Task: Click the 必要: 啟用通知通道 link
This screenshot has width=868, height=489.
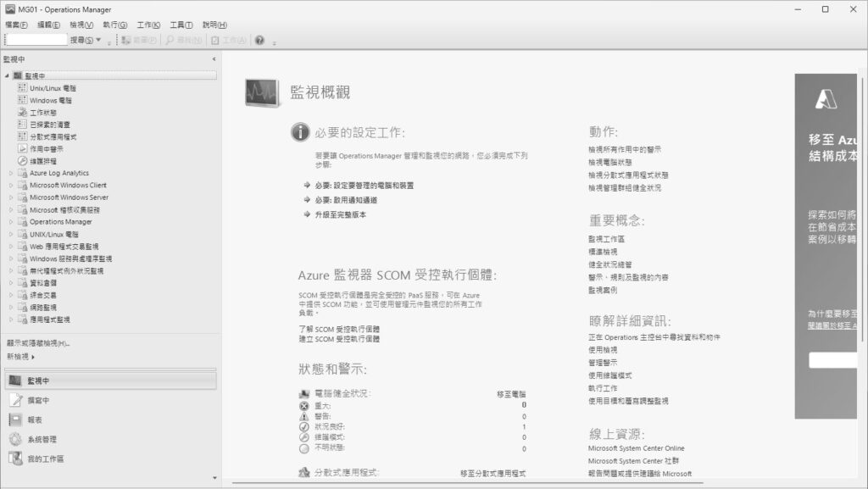Action: 346,200
